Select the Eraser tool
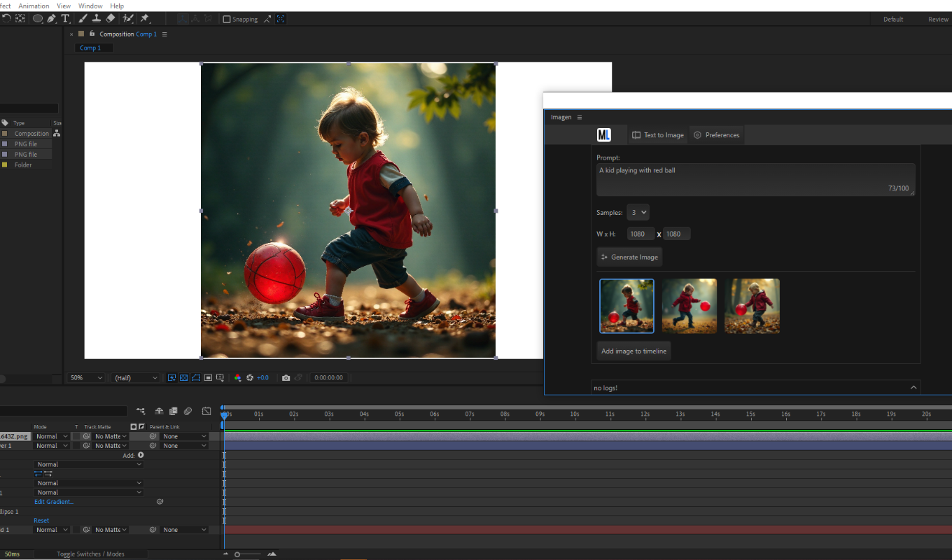The width and height of the screenshot is (952, 560). 110,19
